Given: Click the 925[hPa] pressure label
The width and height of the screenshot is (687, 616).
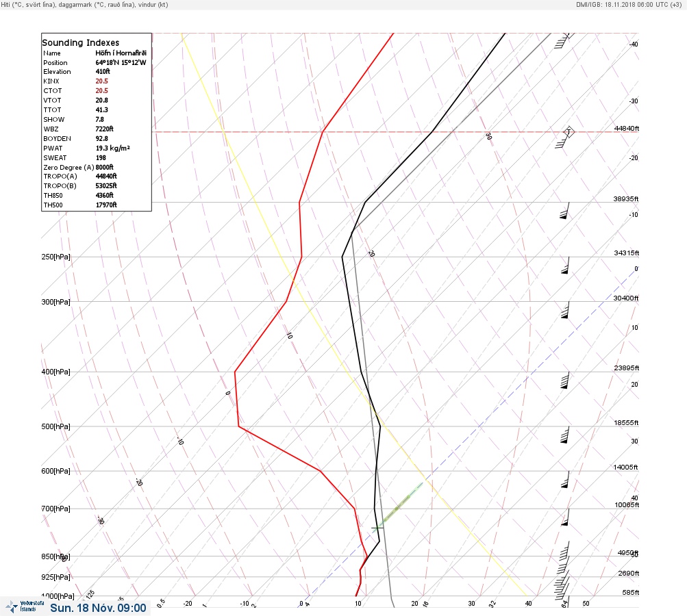Looking at the screenshot, I should click(55, 578).
